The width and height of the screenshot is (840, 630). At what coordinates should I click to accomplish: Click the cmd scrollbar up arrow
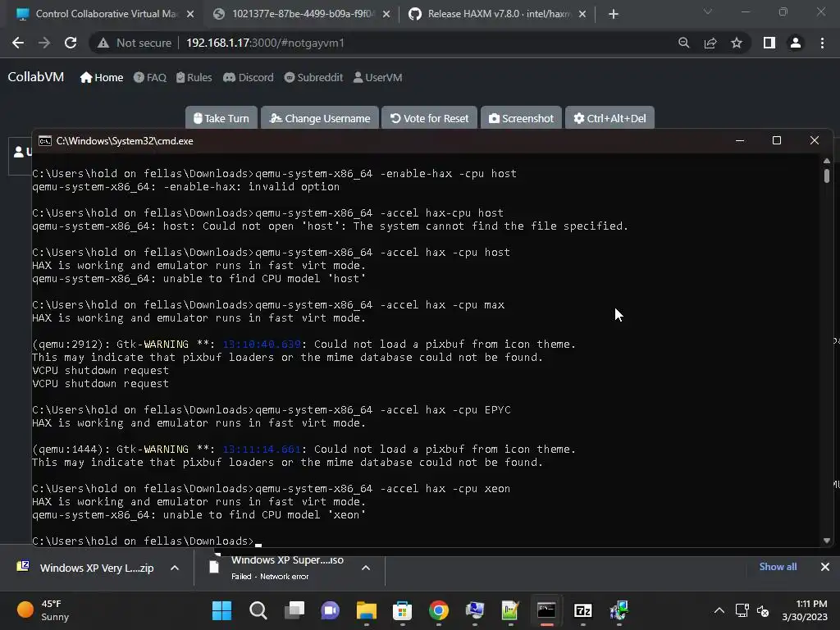pyautogui.click(x=827, y=161)
